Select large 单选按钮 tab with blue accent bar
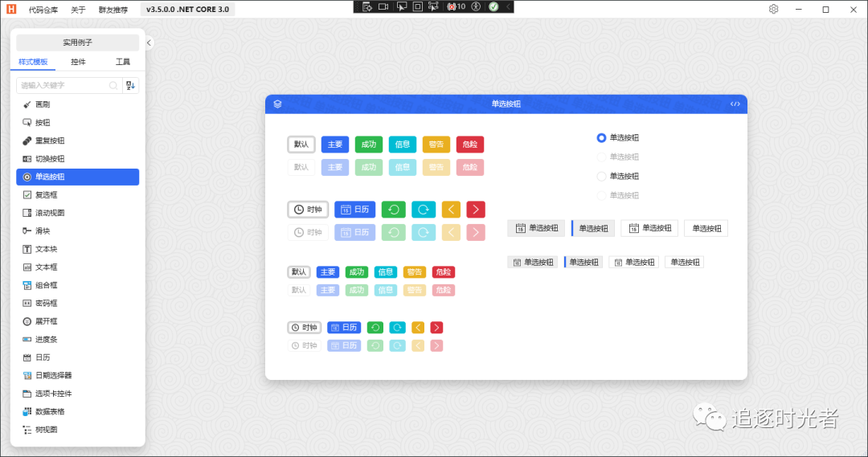This screenshot has width=868, height=457. [593, 228]
